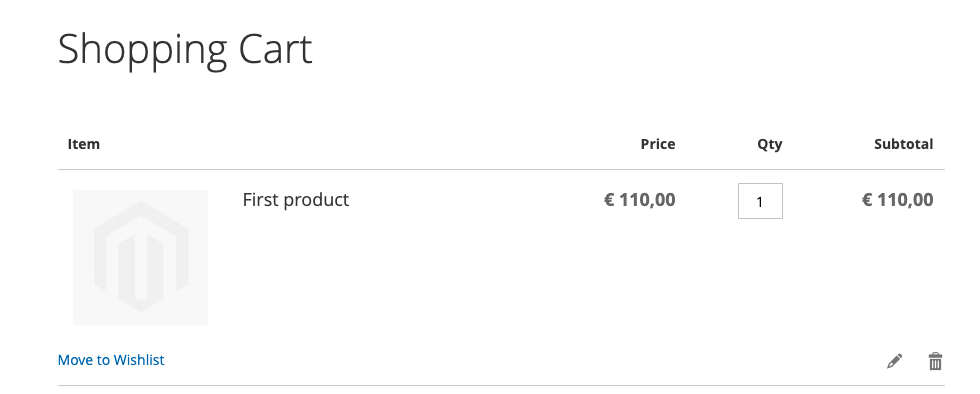The width and height of the screenshot is (980, 394).
Task: Edit item parameters via the pencil icon
Action: coord(894,361)
